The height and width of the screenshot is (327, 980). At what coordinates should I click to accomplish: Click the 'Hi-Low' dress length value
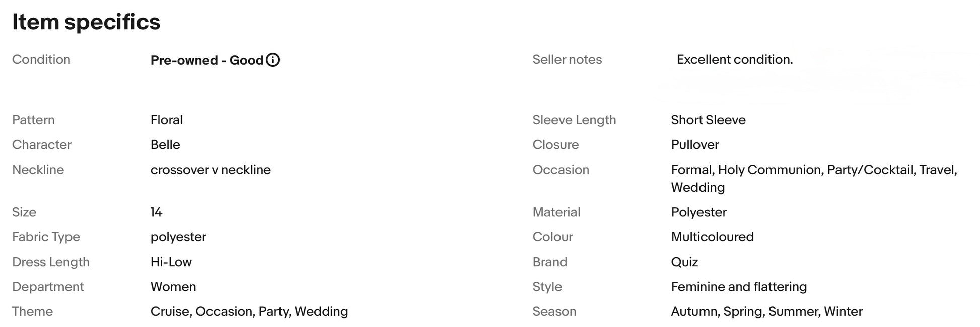click(171, 262)
